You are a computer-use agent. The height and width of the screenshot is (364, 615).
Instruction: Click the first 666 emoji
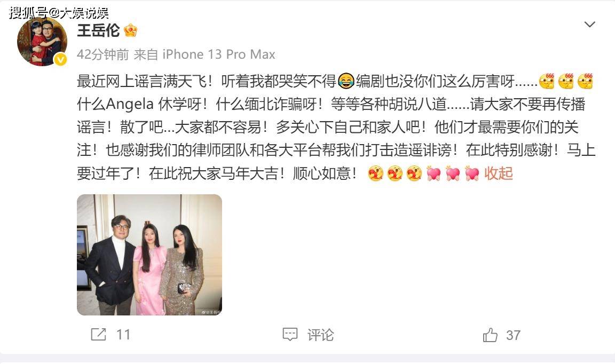click(547, 81)
